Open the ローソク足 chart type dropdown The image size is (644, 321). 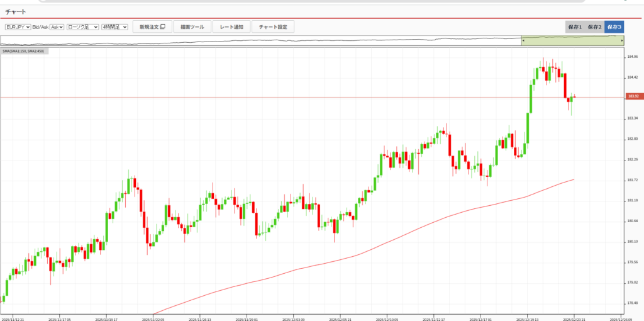[82, 27]
